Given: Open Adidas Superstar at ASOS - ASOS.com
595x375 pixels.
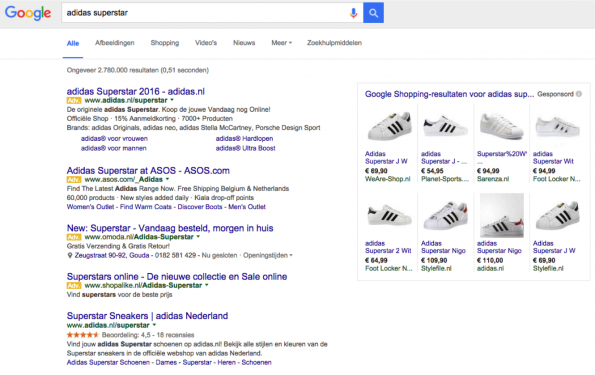Looking at the screenshot, I should pyautogui.click(x=148, y=170).
